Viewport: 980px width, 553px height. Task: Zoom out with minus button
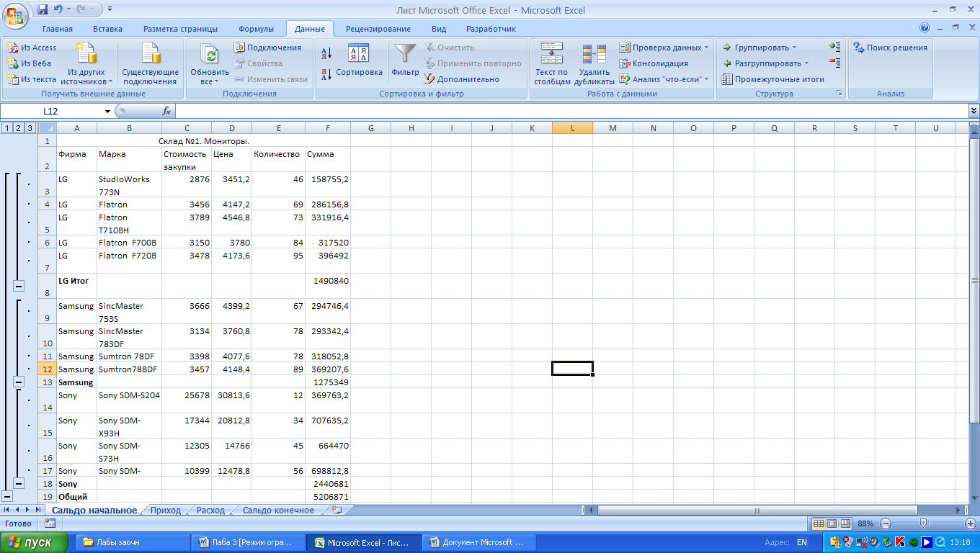(x=886, y=523)
